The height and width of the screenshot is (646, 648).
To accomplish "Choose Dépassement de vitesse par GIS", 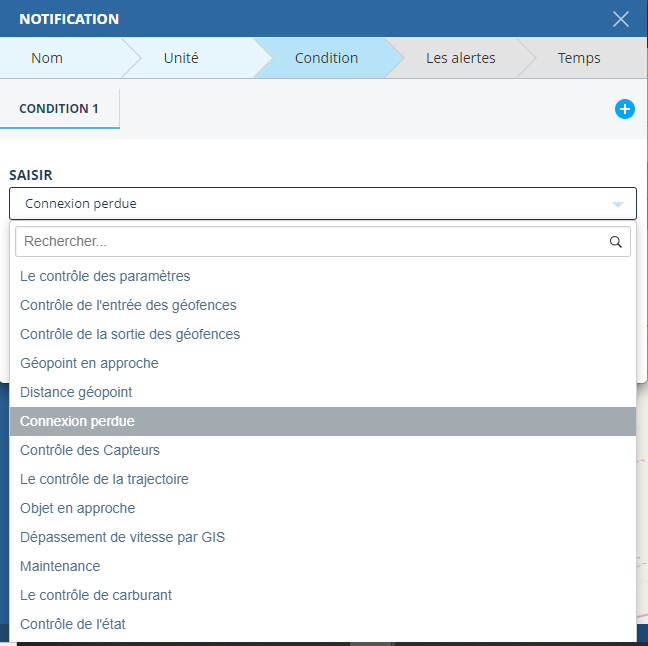I will tap(122, 537).
